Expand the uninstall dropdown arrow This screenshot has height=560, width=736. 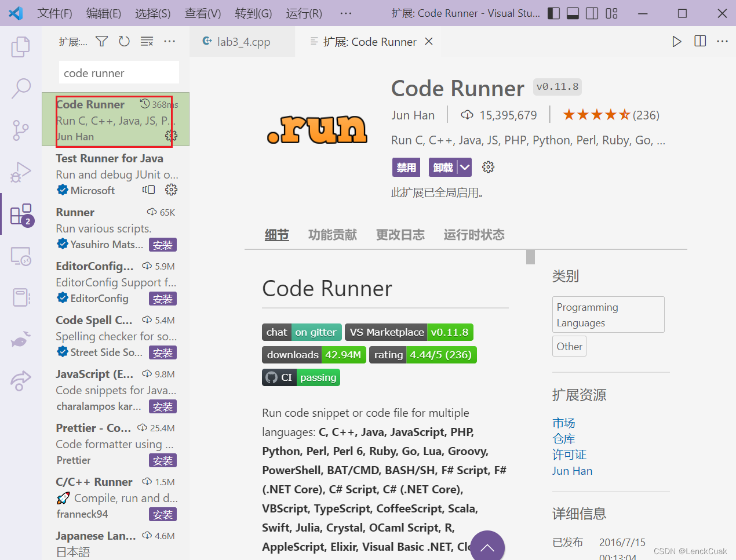[465, 168]
